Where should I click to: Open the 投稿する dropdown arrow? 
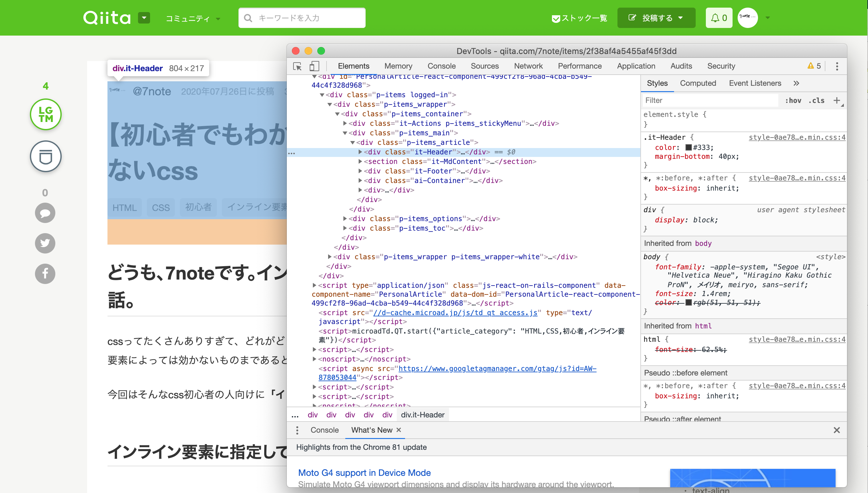pyautogui.click(x=681, y=17)
